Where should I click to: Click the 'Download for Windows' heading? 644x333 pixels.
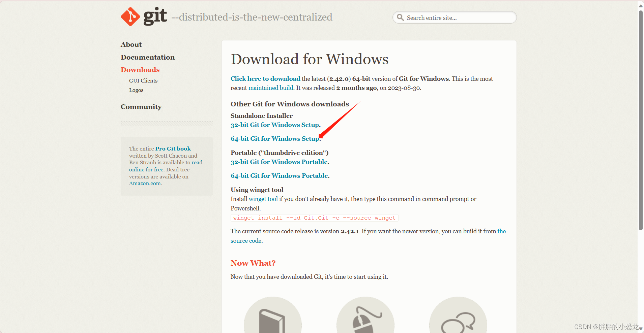coord(310,59)
